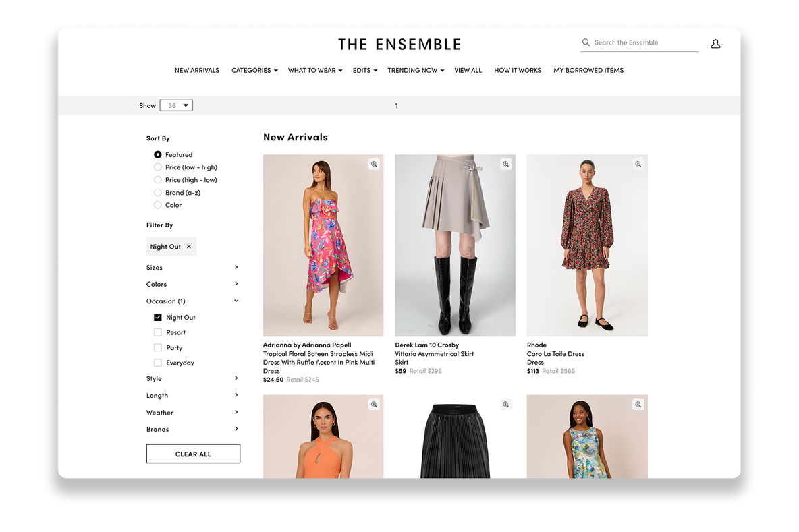Image resolution: width=799 pixels, height=532 pixels.
Task: Check the Everyday occasion checkbox
Action: click(158, 363)
